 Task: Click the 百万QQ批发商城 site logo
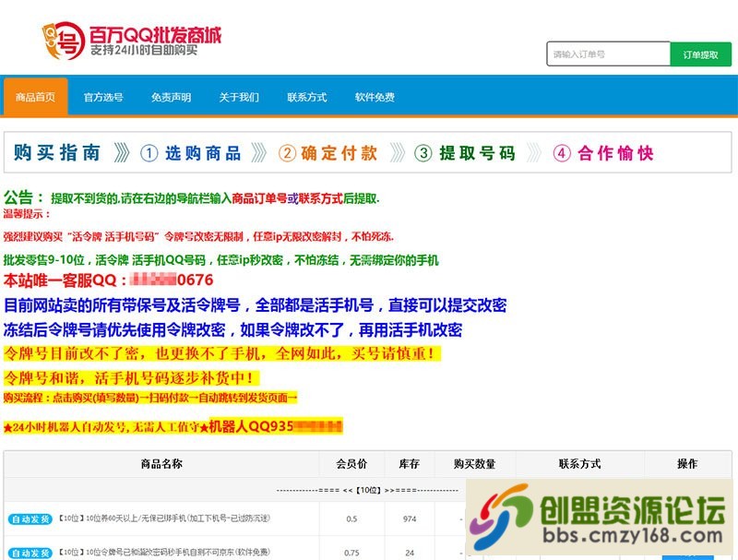click(131, 41)
